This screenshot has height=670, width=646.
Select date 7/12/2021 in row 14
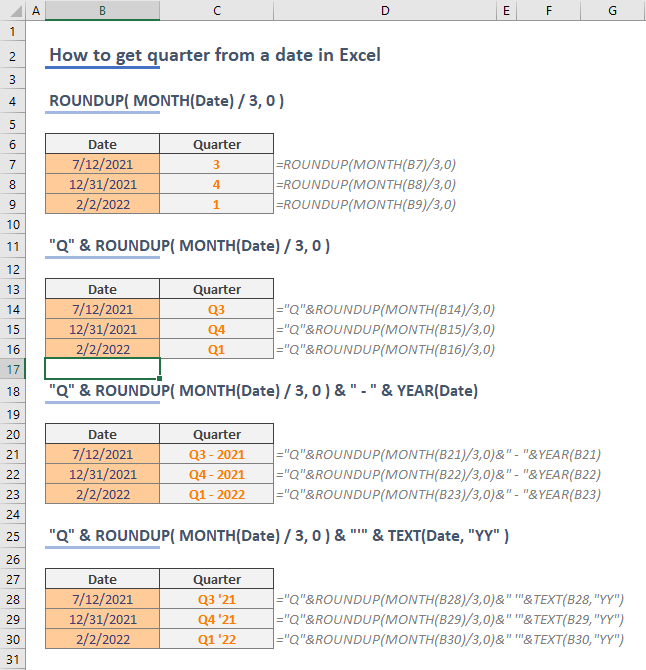click(103, 309)
